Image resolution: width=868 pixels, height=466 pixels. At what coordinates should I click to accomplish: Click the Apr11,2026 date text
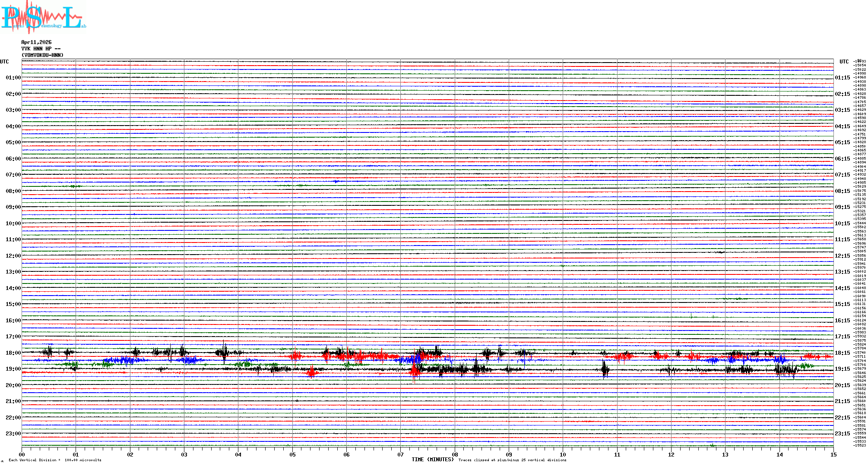click(36, 42)
